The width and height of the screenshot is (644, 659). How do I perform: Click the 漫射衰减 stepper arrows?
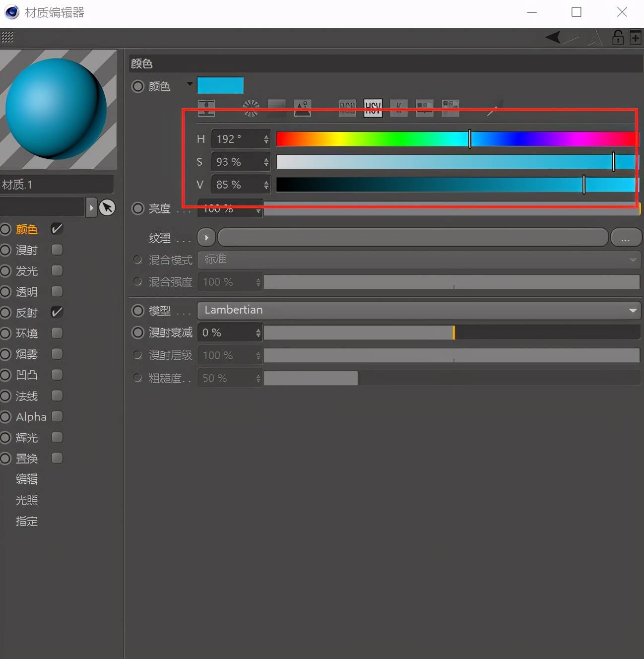pyautogui.click(x=258, y=333)
